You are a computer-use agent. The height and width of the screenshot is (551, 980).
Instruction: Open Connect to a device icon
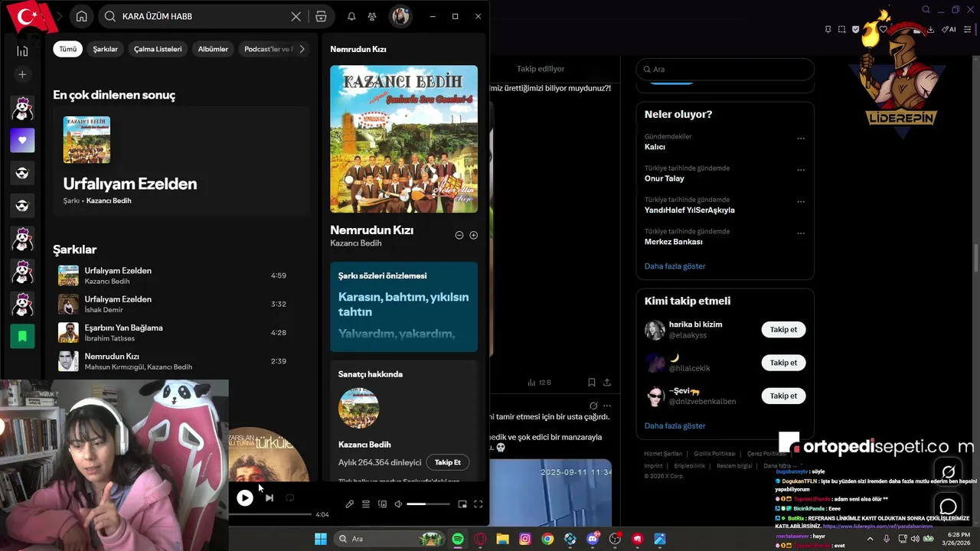pyautogui.click(x=382, y=504)
